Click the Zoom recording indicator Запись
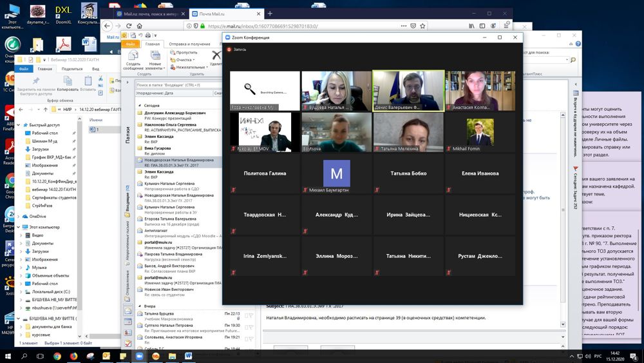 (236, 50)
